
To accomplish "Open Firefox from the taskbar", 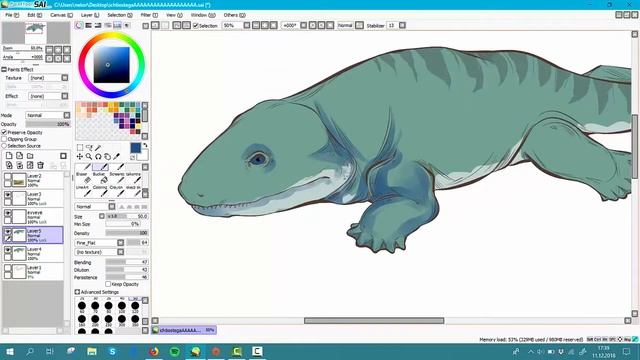I will pos(154,351).
